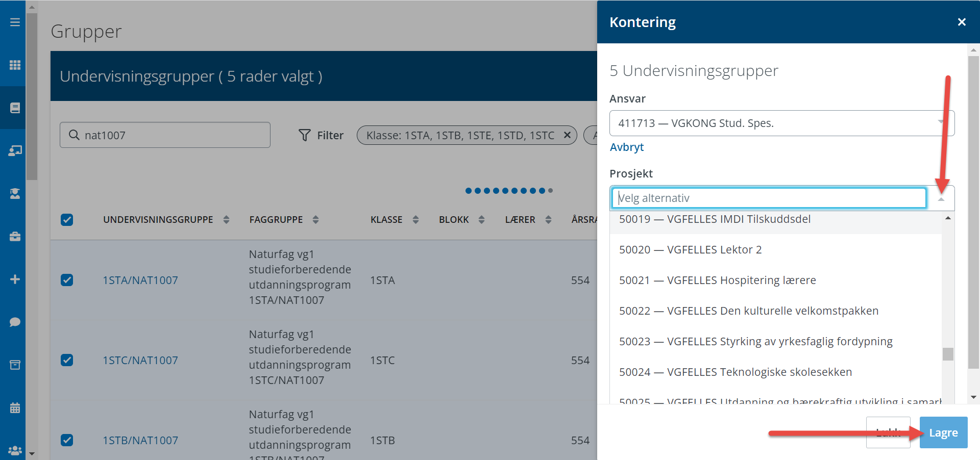Click the search magnifier icon
This screenshot has width=980, height=460.
point(74,135)
